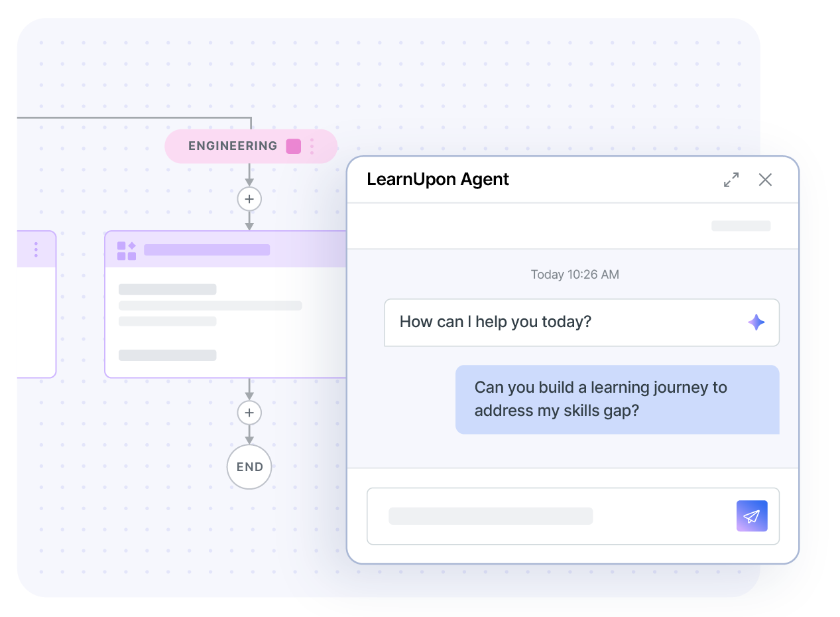Click the blocks icon on the purple card
The width and height of the screenshot is (840, 617).
[x=127, y=250]
